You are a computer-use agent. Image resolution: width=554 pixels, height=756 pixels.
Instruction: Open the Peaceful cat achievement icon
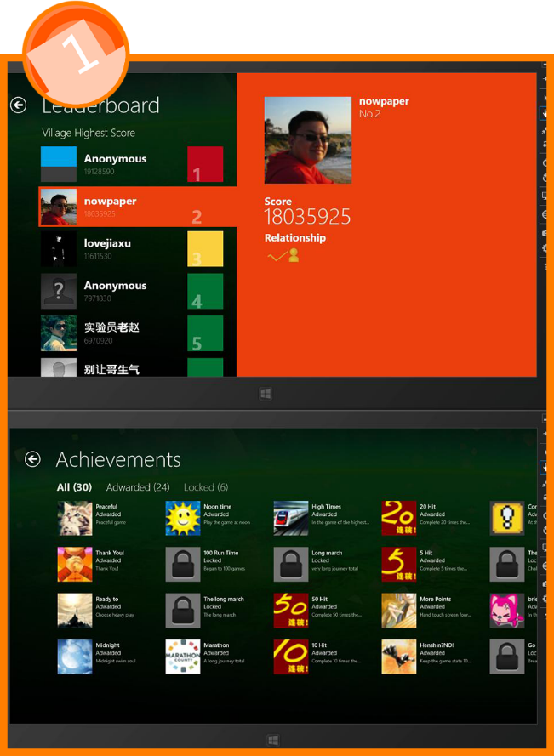click(75, 518)
